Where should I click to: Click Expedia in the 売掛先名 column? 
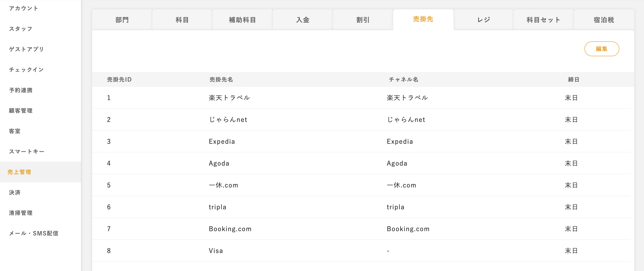[222, 142]
